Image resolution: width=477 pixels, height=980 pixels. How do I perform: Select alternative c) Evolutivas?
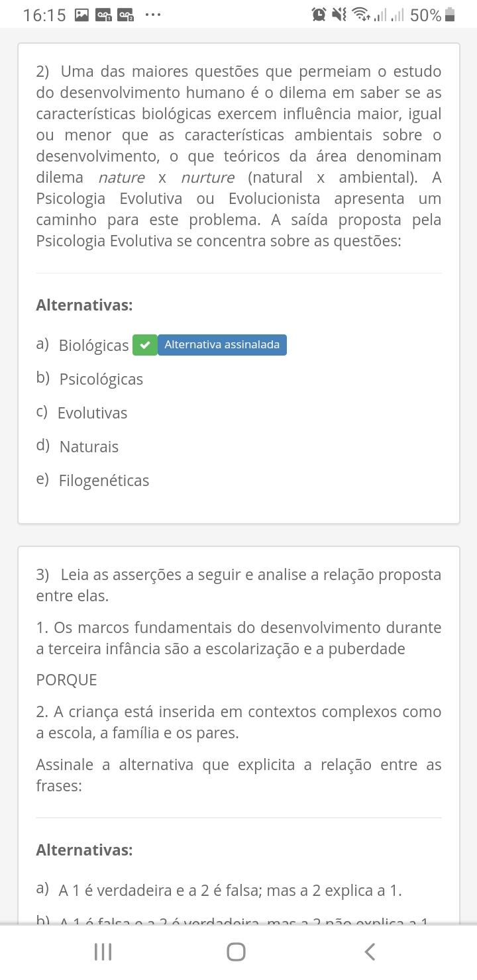[82, 413]
